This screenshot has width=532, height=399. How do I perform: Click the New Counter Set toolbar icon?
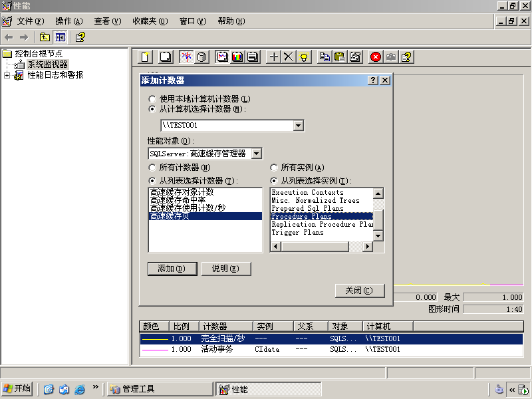point(145,57)
